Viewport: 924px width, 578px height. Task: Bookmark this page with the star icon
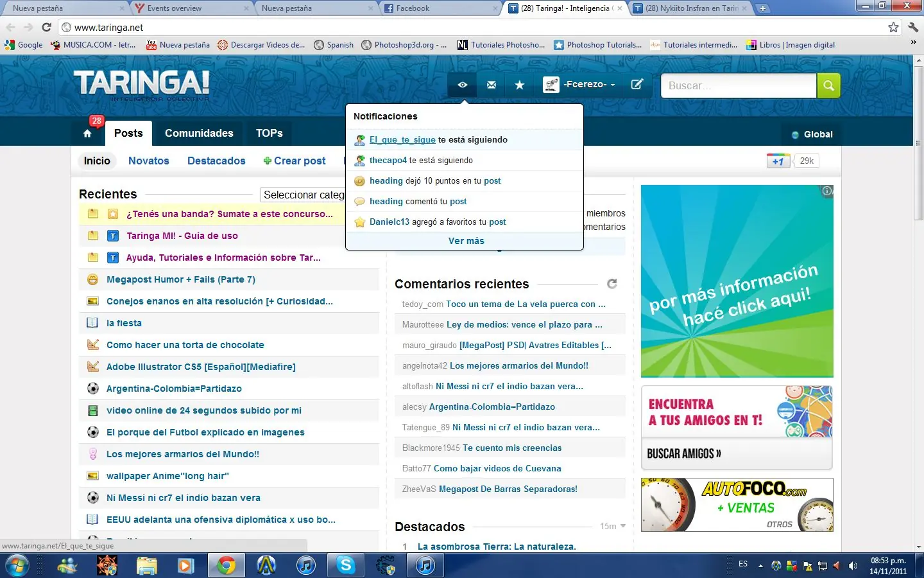(x=893, y=27)
